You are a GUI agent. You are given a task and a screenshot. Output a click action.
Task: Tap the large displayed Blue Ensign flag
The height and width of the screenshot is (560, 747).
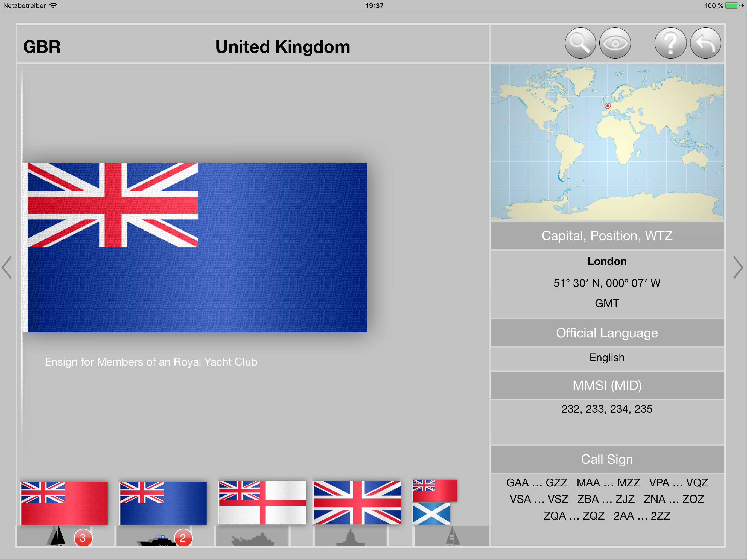[198, 247]
